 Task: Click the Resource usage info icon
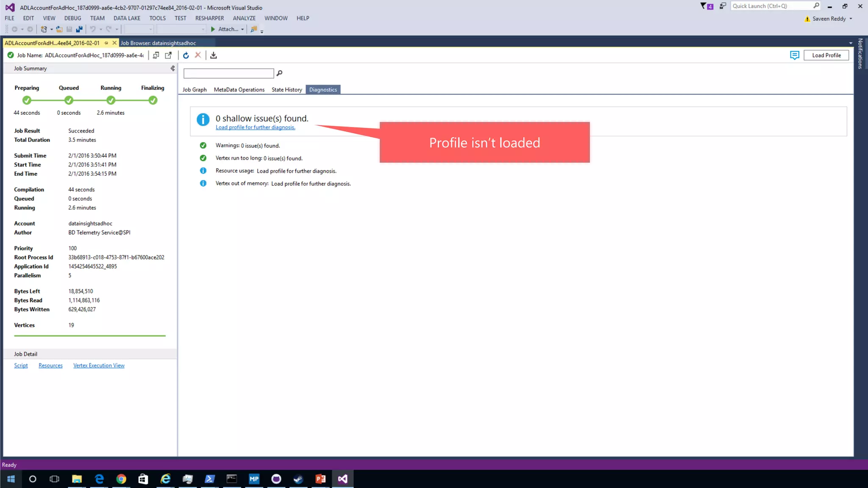click(203, 171)
